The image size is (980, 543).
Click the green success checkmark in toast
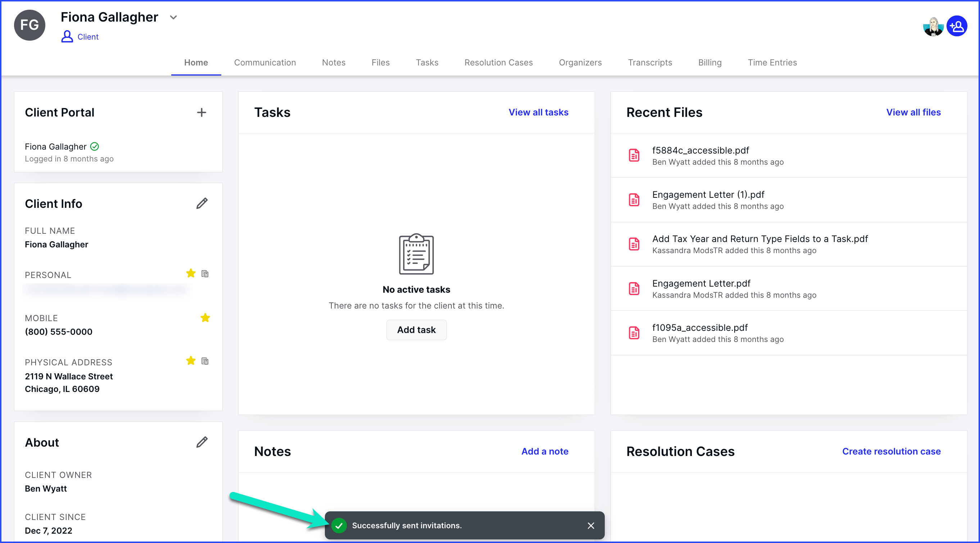coord(339,526)
